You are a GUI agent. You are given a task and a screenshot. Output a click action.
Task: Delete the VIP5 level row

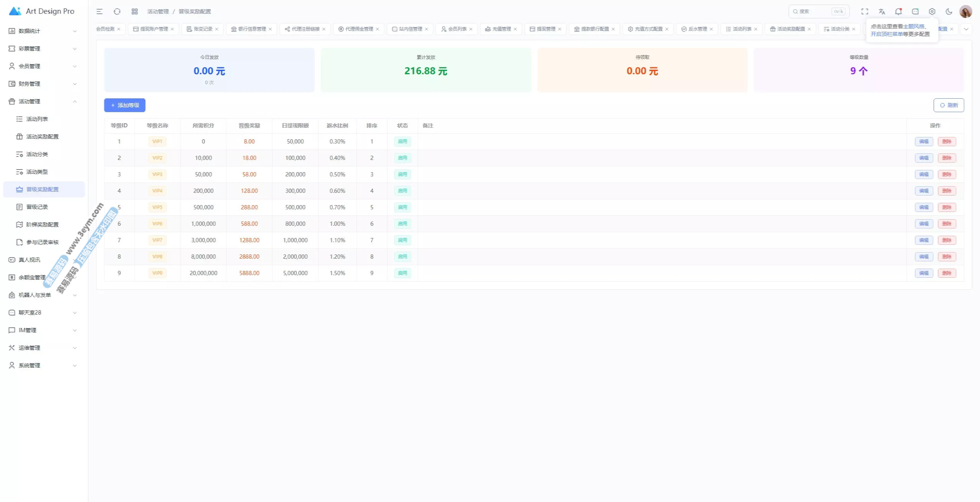point(947,207)
